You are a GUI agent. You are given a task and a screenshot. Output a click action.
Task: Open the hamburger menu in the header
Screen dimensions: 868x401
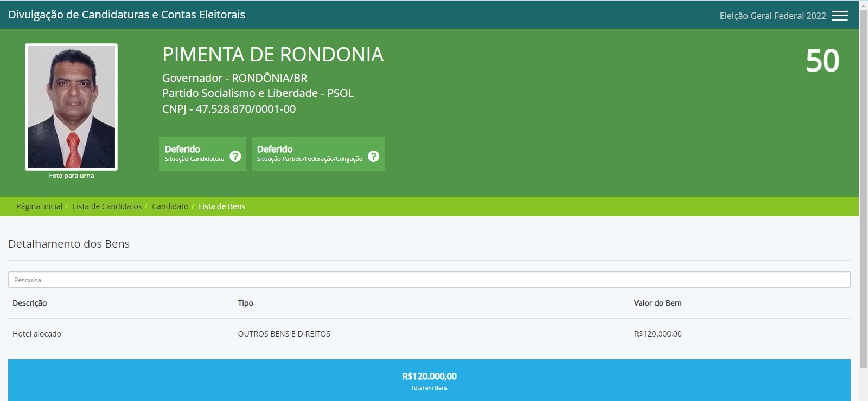pos(839,16)
